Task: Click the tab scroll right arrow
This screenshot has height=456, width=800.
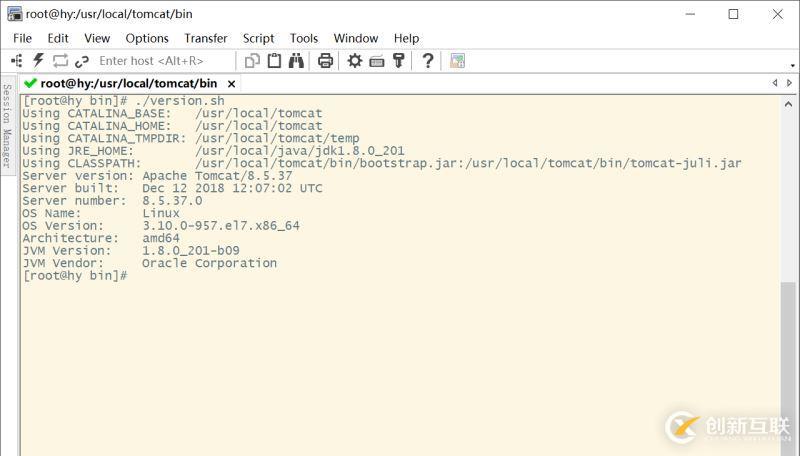Action: (x=789, y=83)
